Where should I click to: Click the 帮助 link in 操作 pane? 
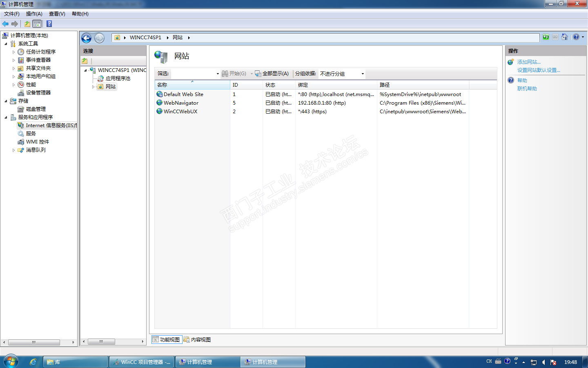pos(522,81)
